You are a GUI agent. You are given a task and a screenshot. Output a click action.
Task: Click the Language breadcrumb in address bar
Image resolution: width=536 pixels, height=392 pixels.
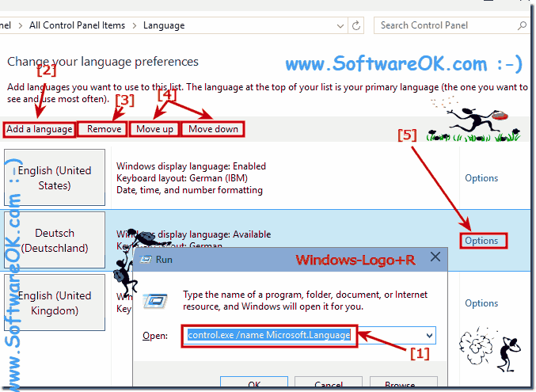pos(164,25)
